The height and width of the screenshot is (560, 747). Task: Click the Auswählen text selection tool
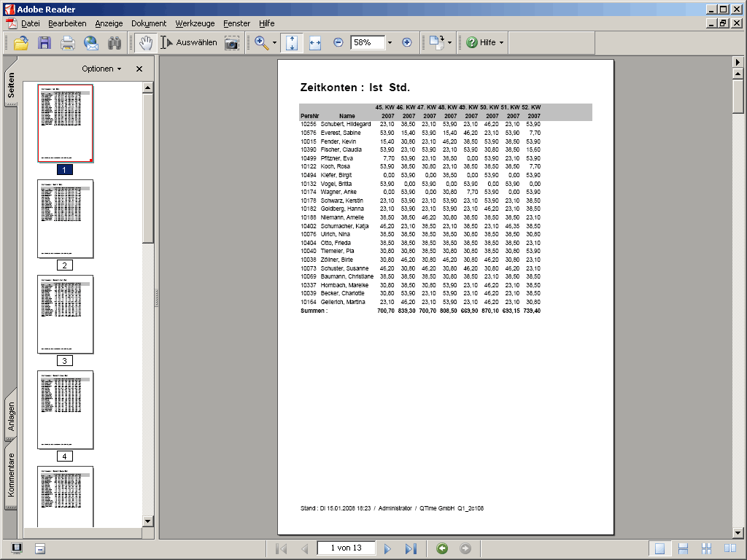pos(189,43)
